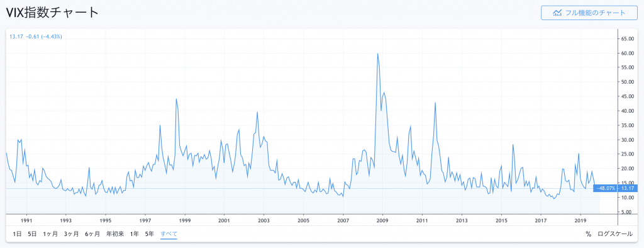Click the 13.17 current price label

tap(628, 188)
